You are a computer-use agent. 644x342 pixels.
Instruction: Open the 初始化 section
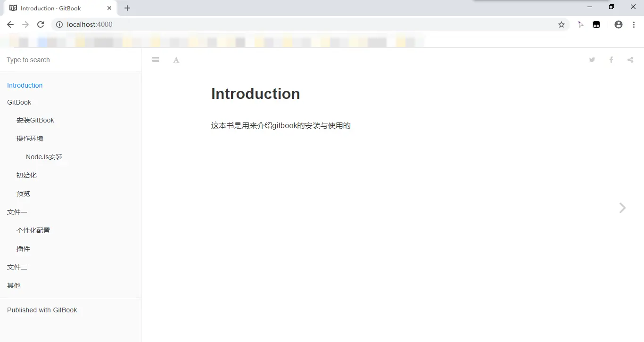(x=26, y=175)
